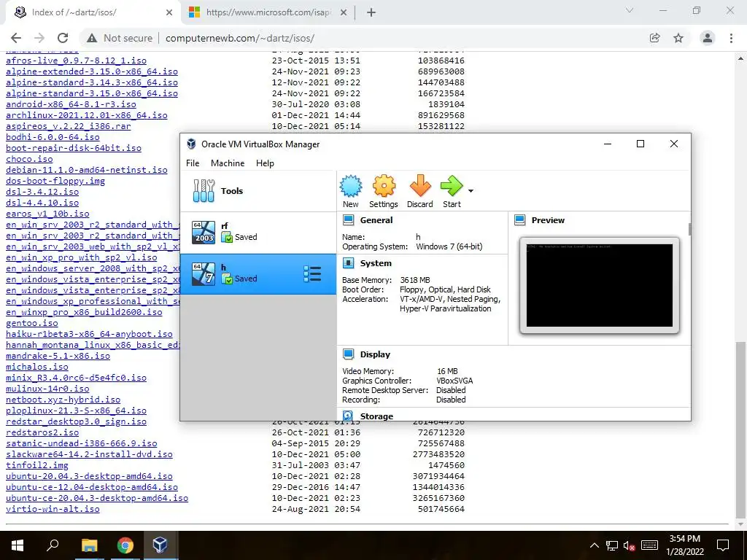The height and width of the screenshot is (560, 747).
Task: Click the browser page vertical scrollbar
Action: [x=740, y=431]
